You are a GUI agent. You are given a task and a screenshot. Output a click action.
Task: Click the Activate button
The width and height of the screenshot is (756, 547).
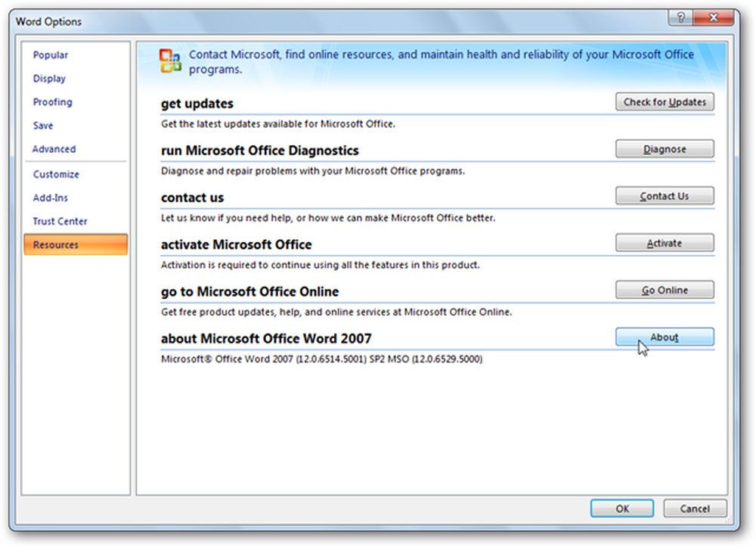pos(665,243)
